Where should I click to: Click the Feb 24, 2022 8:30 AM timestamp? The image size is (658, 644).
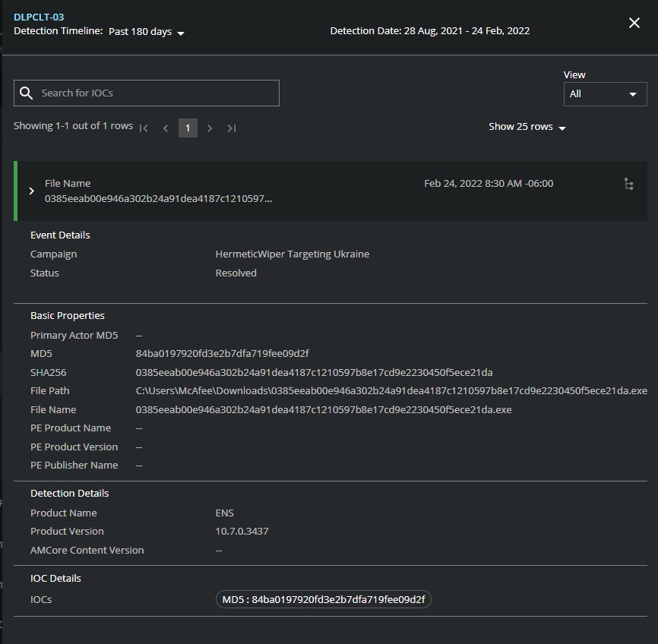(x=489, y=184)
